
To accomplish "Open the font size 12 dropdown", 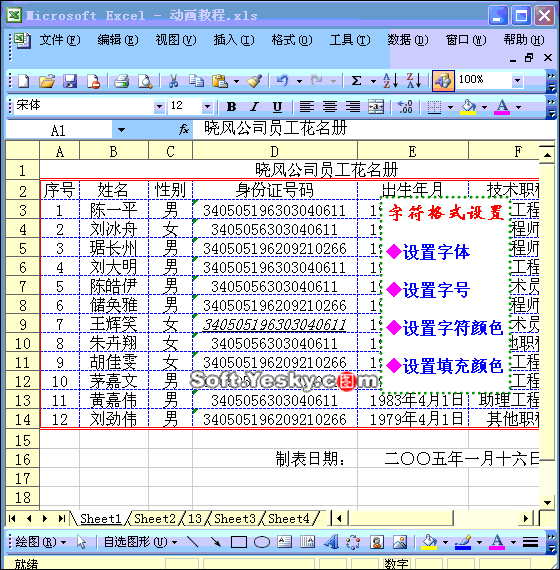I will tap(207, 107).
